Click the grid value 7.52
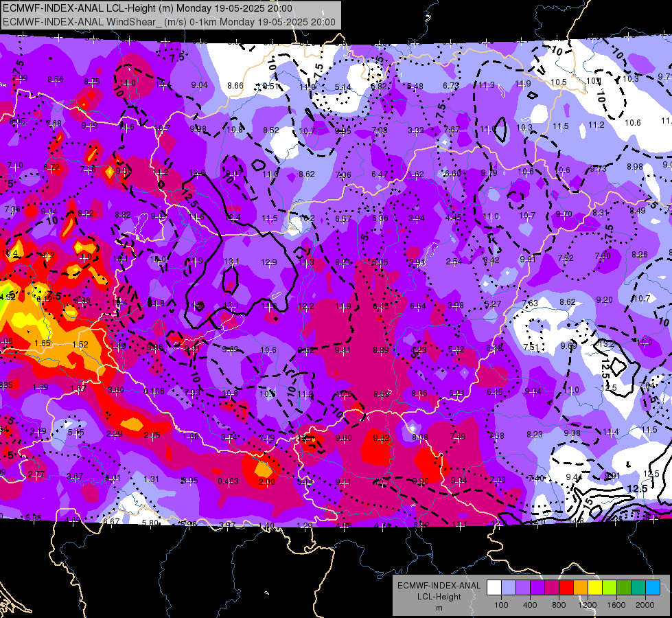This screenshot has width=672, height=618. coord(566,257)
